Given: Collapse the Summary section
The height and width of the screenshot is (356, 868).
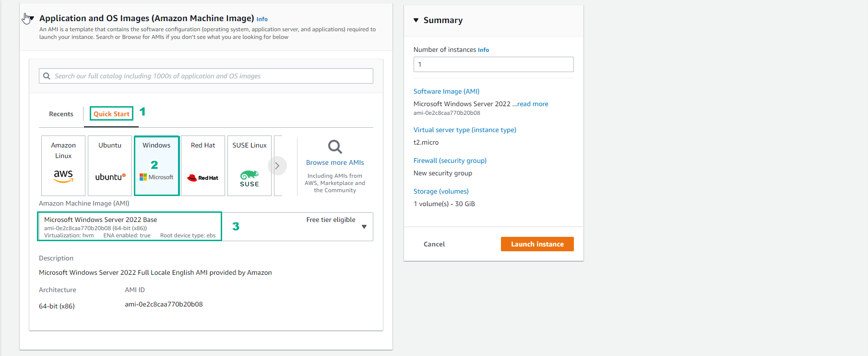Looking at the screenshot, I should 416,20.
